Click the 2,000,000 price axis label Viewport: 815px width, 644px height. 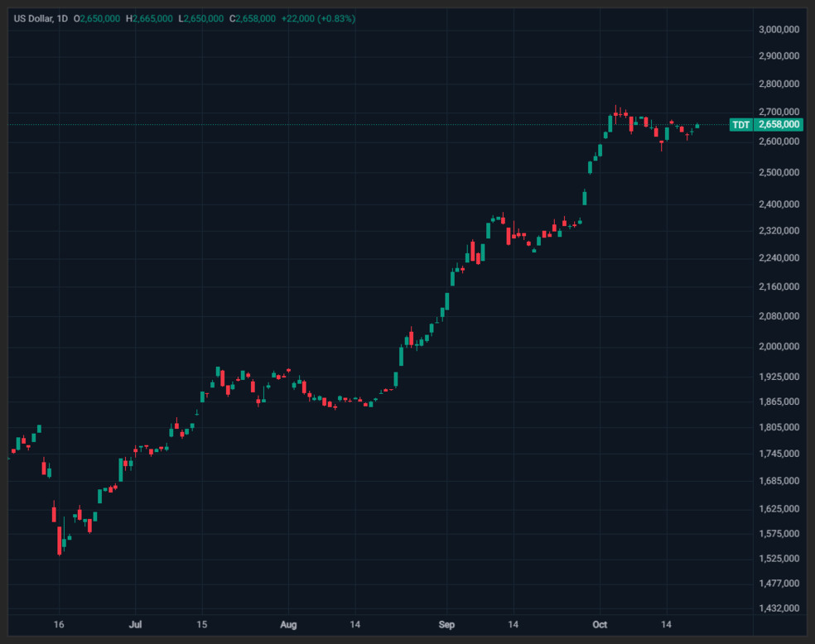tap(779, 346)
